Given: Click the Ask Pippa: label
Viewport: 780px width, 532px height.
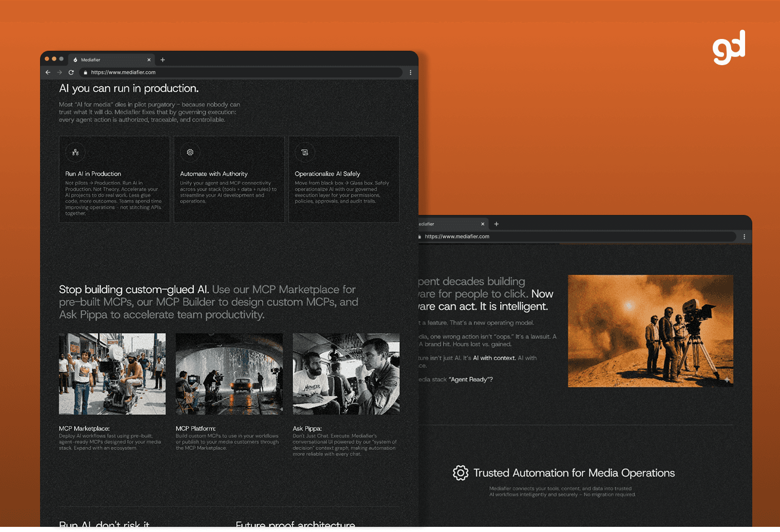Looking at the screenshot, I should pos(307,428).
